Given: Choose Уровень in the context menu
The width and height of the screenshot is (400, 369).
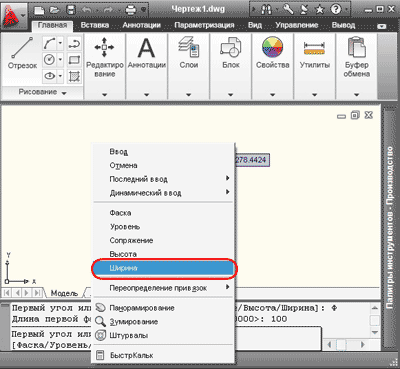Looking at the screenshot, I should click(x=163, y=227).
